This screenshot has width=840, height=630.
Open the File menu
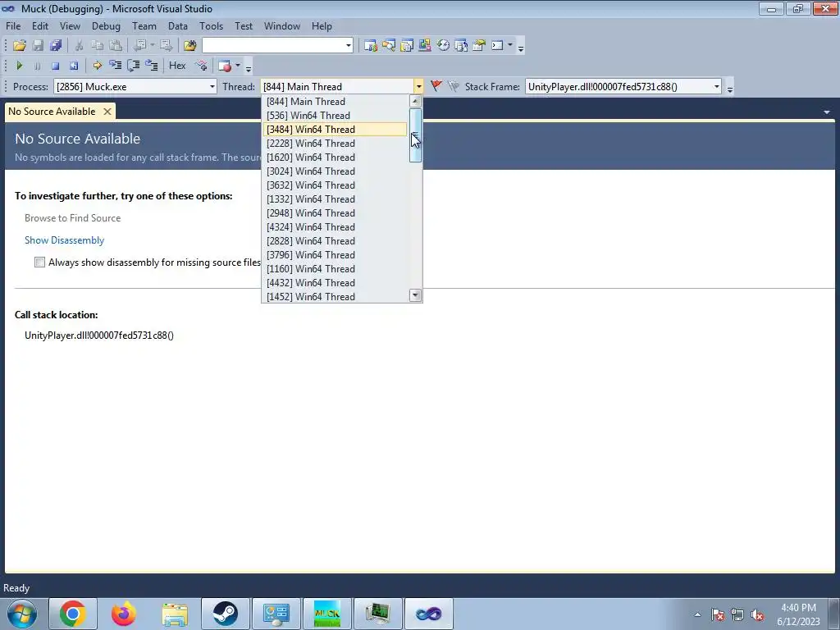pos(13,26)
